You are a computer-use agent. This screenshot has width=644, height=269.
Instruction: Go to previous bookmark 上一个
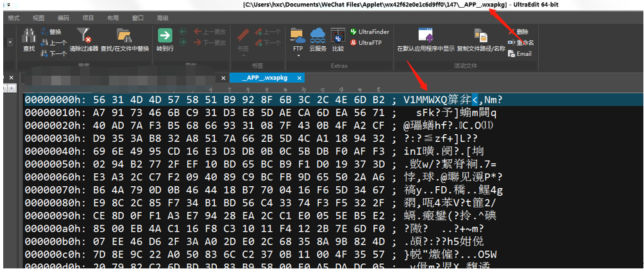[x=267, y=31]
